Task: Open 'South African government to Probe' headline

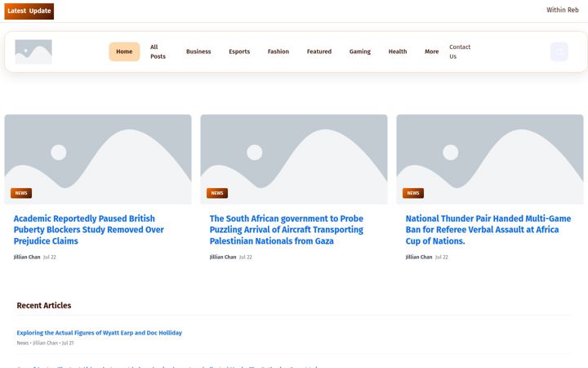Action: coord(287,230)
